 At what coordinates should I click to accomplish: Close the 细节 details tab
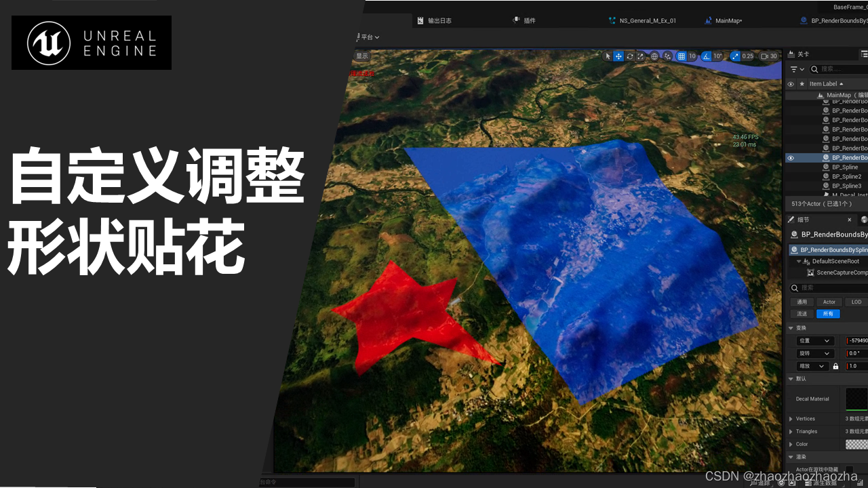pyautogui.click(x=849, y=220)
